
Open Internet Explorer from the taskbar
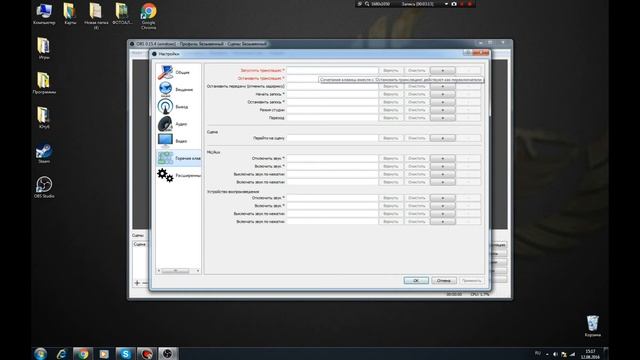62,353
